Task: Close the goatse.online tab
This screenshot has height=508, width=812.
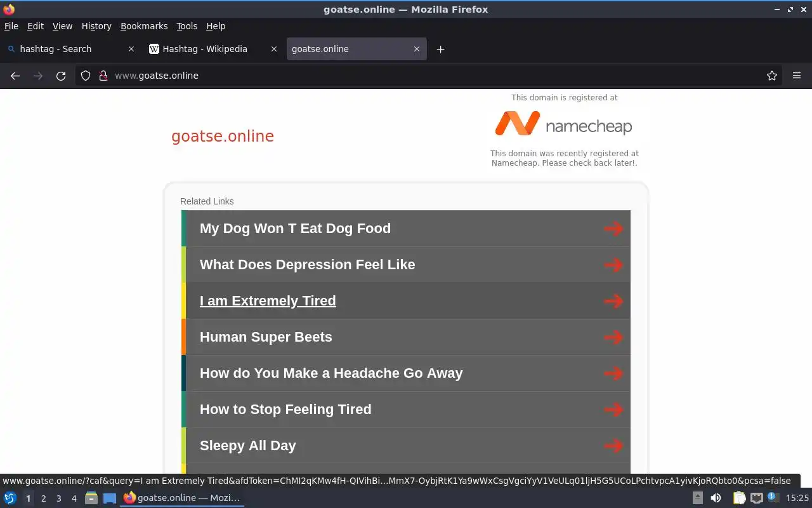Action: 417,49
